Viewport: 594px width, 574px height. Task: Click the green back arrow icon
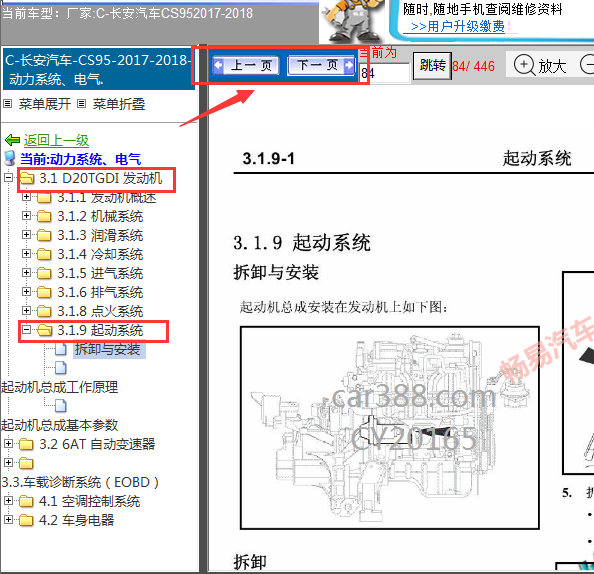pyautogui.click(x=13, y=140)
